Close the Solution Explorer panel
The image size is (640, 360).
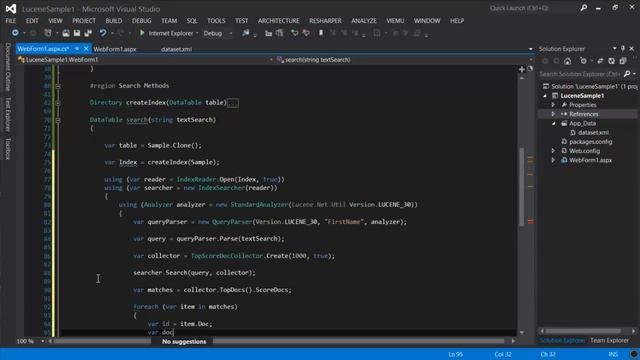(x=631, y=49)
